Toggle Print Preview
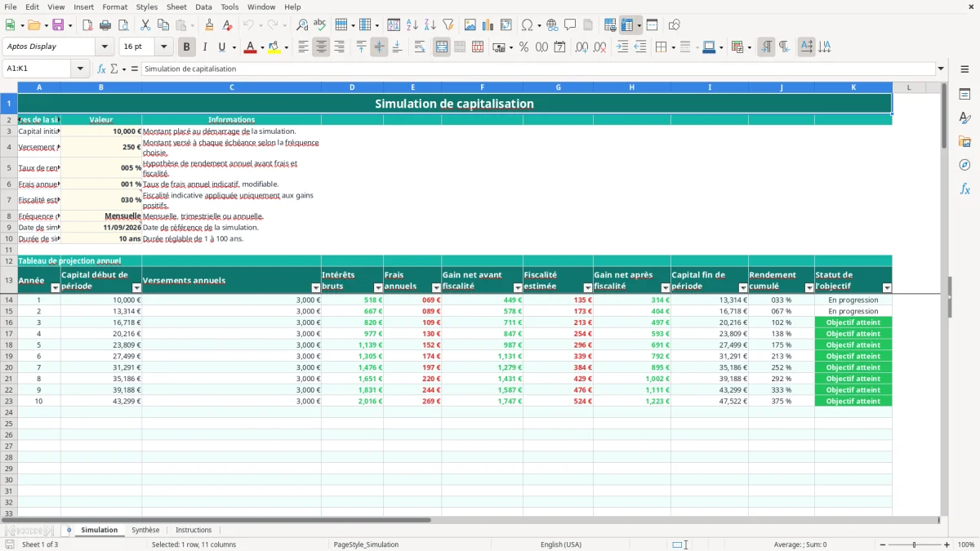This screenshot has height=551, width=980. coord(123,25)
